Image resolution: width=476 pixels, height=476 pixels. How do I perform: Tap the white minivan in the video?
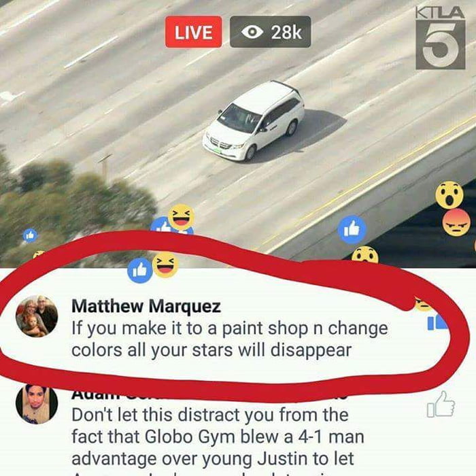click(x=254, y=120)
